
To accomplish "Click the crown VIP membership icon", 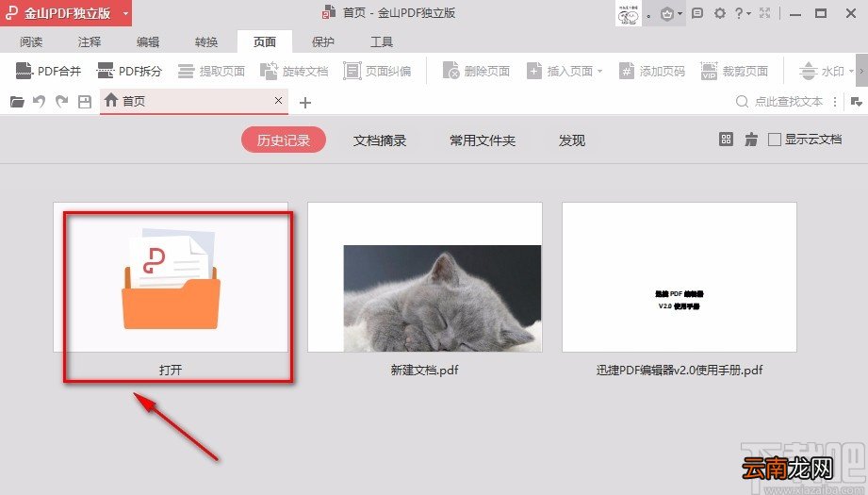I will click(x=667, y=14).
